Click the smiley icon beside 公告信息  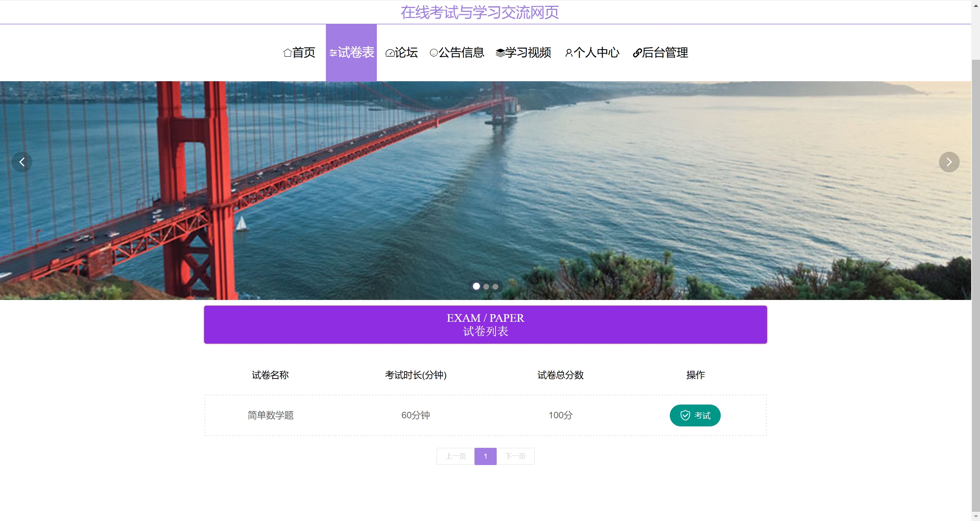coord(434,53)
